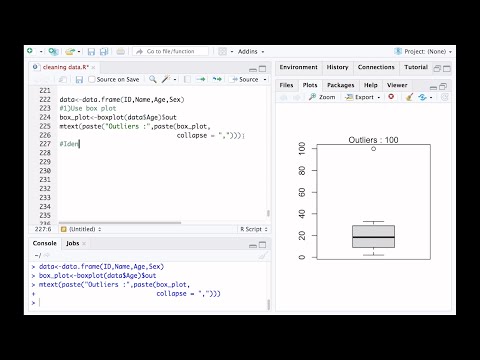Click Show in new window icon
The height and width of the screenshot is (360, 480).
[x=62, y=79]
